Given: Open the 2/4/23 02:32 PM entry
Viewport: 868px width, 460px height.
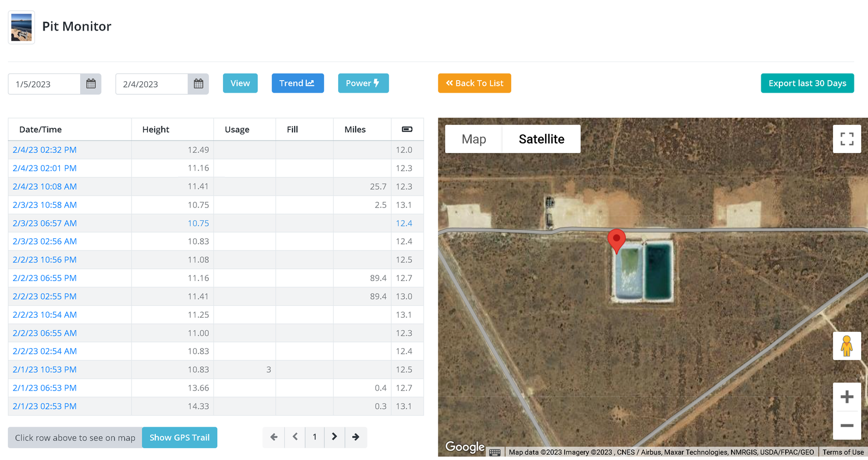Looking at the screenshot, I should (45, 150).
